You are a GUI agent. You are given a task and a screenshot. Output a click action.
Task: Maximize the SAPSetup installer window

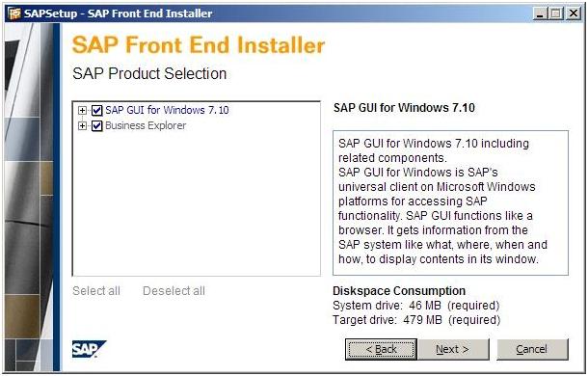556,13
